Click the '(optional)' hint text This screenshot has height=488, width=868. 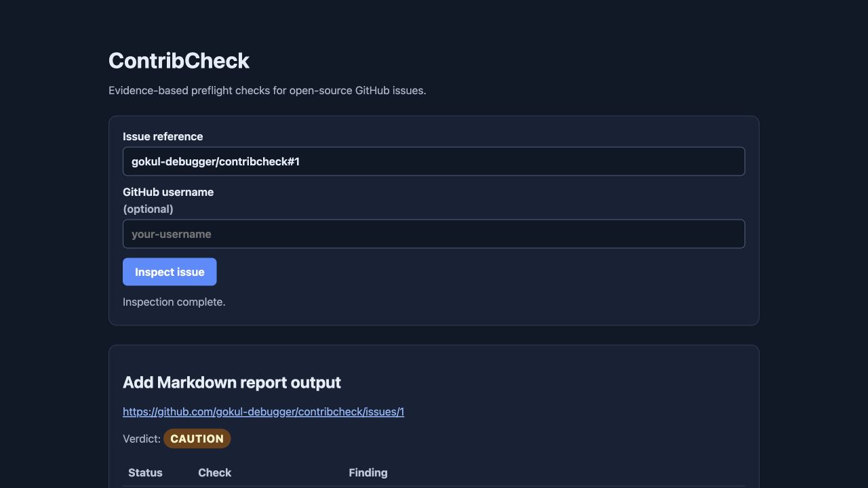coord(148,209)
